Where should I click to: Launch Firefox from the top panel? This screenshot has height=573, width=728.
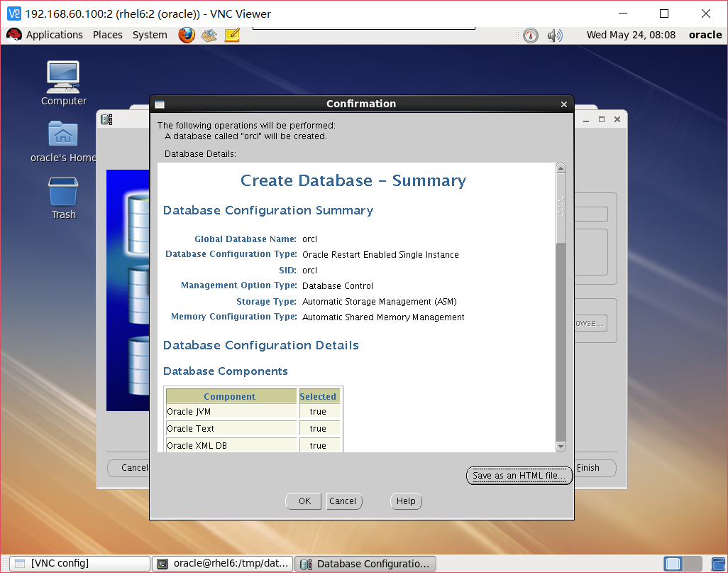[187, 35]
